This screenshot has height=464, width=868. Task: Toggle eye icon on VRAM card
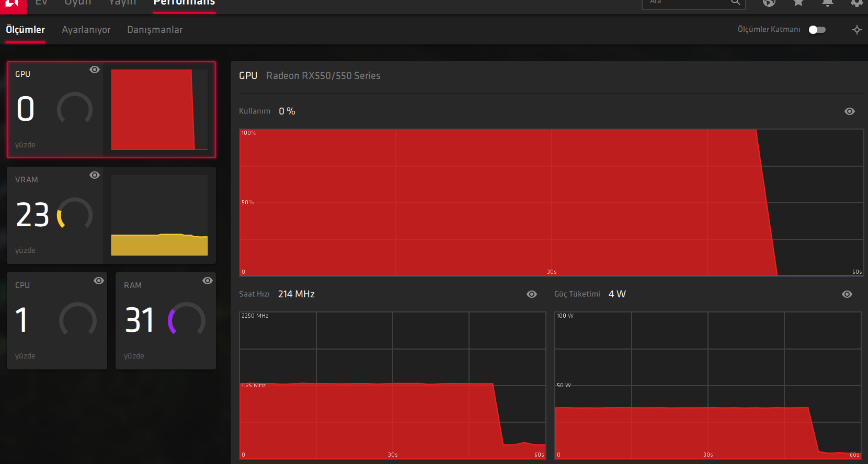click(x=95, y=175)
